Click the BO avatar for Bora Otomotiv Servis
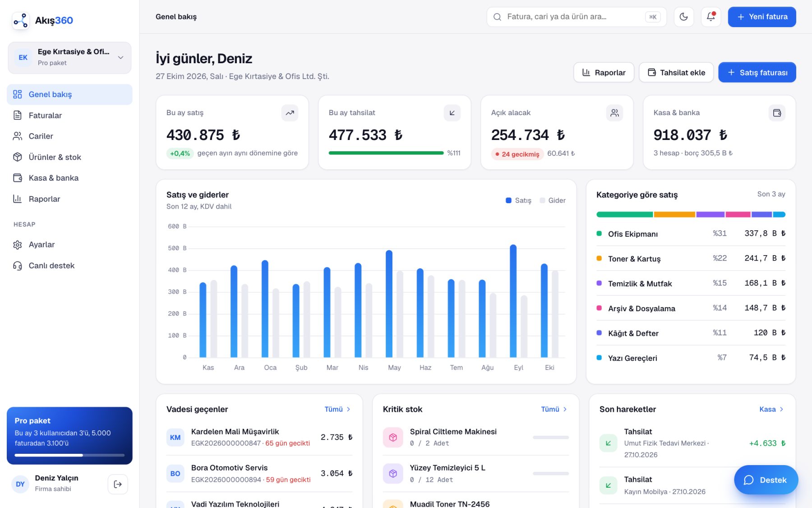Image resolution: width=812 pixels, height=508 pixels. point(175,473)
